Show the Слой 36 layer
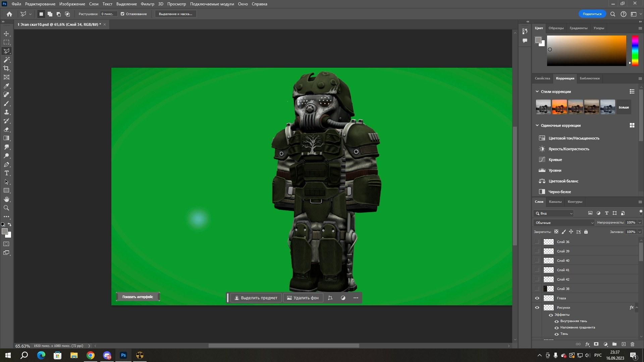This screenshot has width=644, height=362. 537,242
